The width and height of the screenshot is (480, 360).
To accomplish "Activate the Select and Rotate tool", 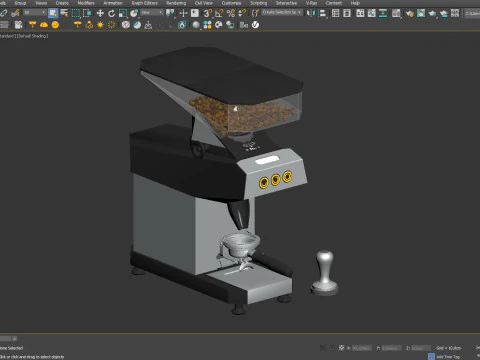I will (112, 13).
